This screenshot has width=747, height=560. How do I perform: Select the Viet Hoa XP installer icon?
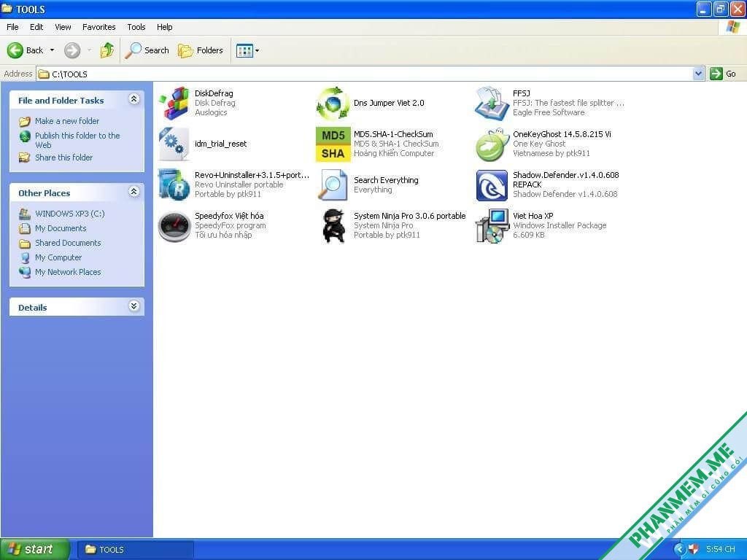[492, 226]
